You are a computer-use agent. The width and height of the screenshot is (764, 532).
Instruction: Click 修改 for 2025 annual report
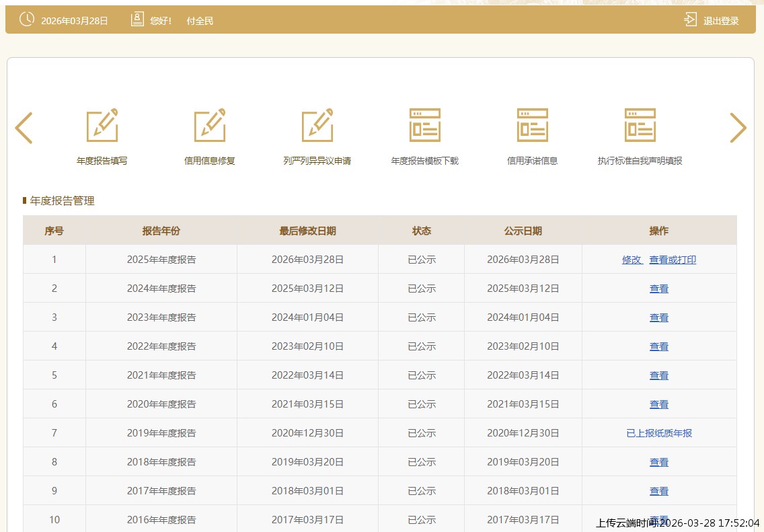tap(632, 260)
